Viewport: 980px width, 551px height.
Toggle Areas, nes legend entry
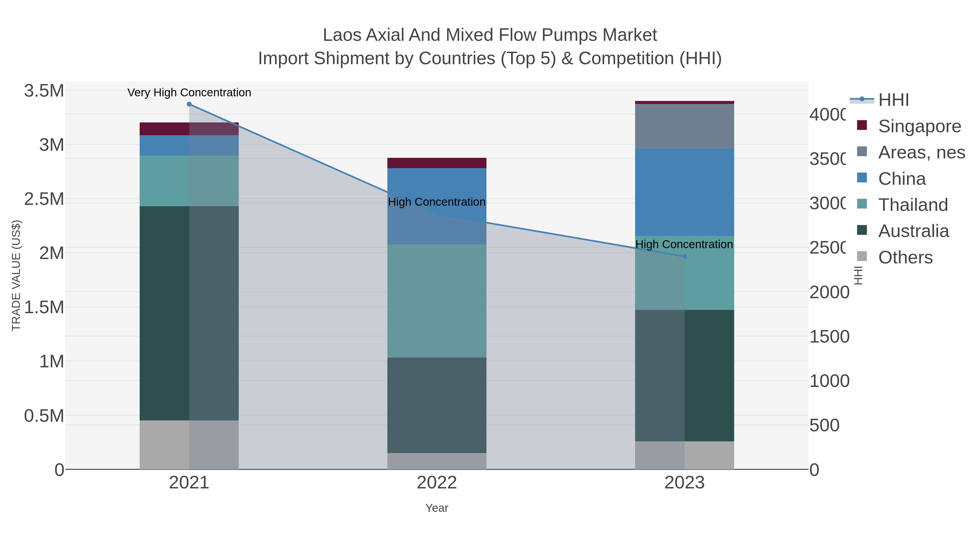pos(911,152)
